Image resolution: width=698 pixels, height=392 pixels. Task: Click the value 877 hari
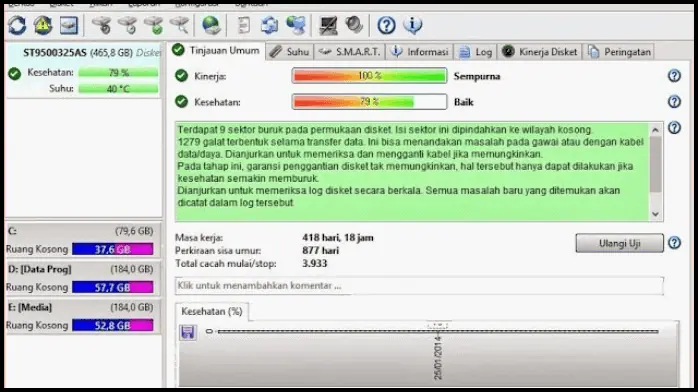click(x=321, y=251)
